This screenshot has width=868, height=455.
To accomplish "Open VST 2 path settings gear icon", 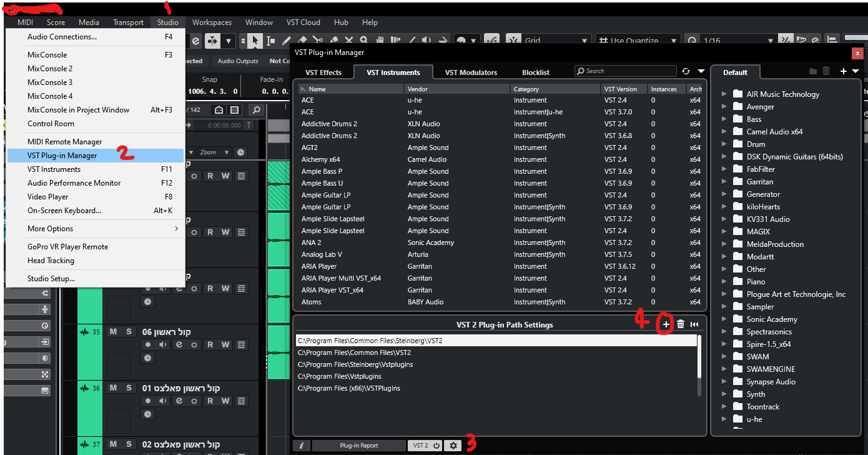I will [x=453, y=446].
